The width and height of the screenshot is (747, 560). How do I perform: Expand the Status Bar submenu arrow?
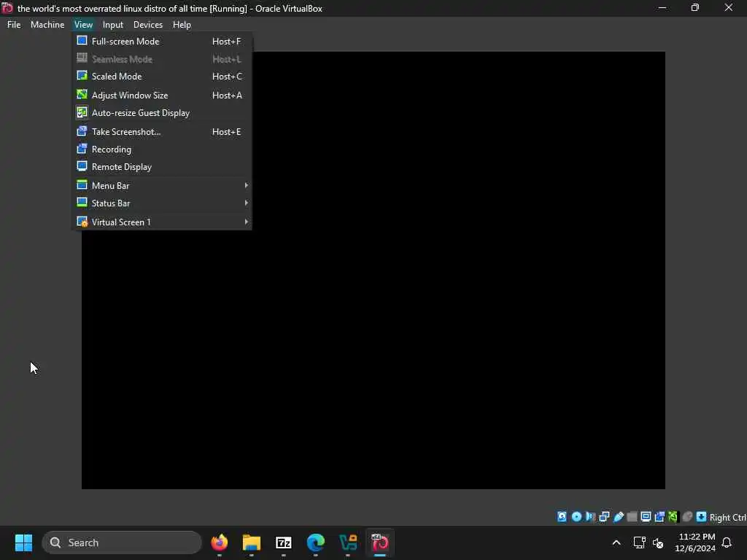click(247, 203)
